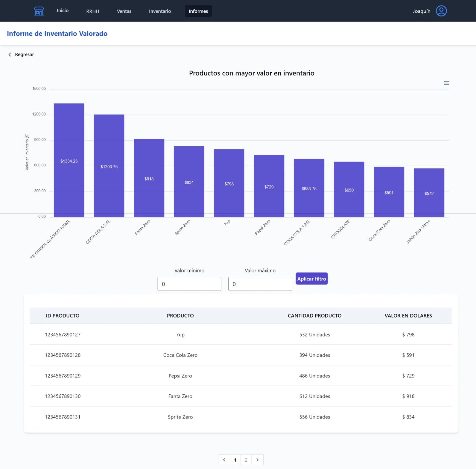This screenshot has height=469, width=476.
Task: Click the Joaquín username text
Action: [422, 11]
